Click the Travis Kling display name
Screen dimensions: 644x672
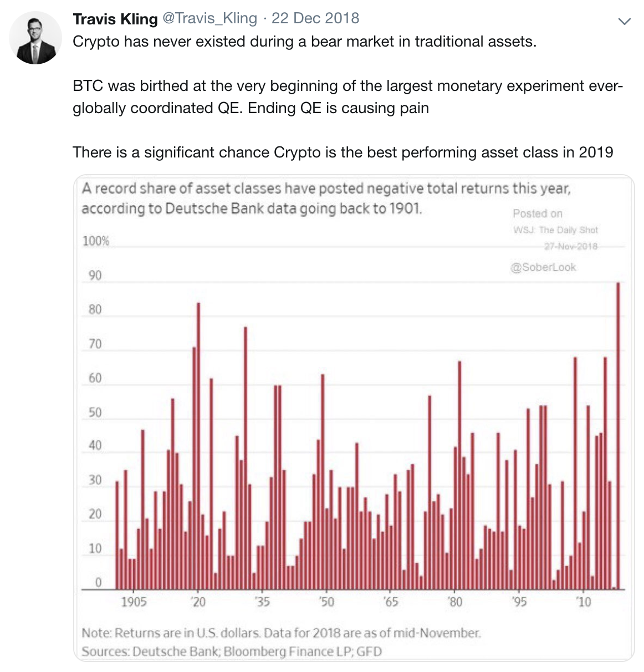(115, 19)
